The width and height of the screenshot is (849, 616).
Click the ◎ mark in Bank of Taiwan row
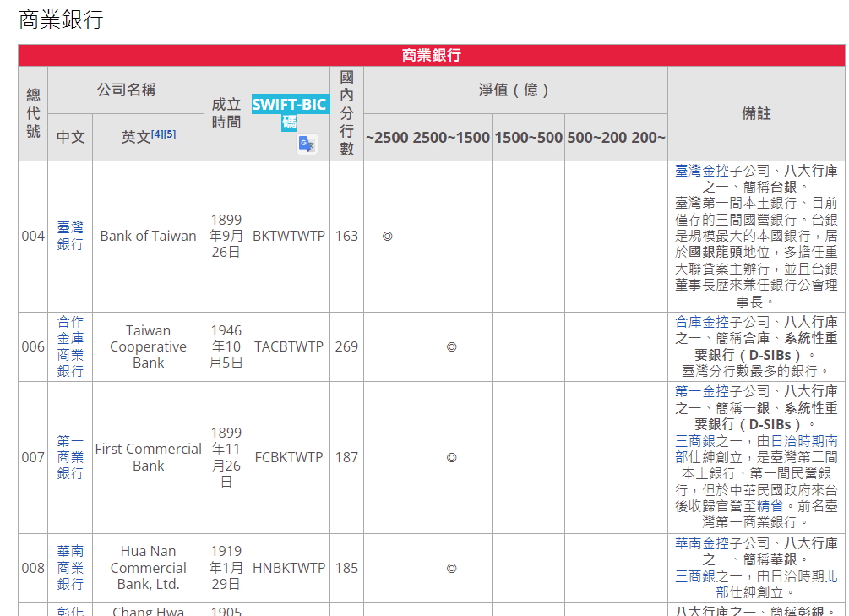click(387, 237)
